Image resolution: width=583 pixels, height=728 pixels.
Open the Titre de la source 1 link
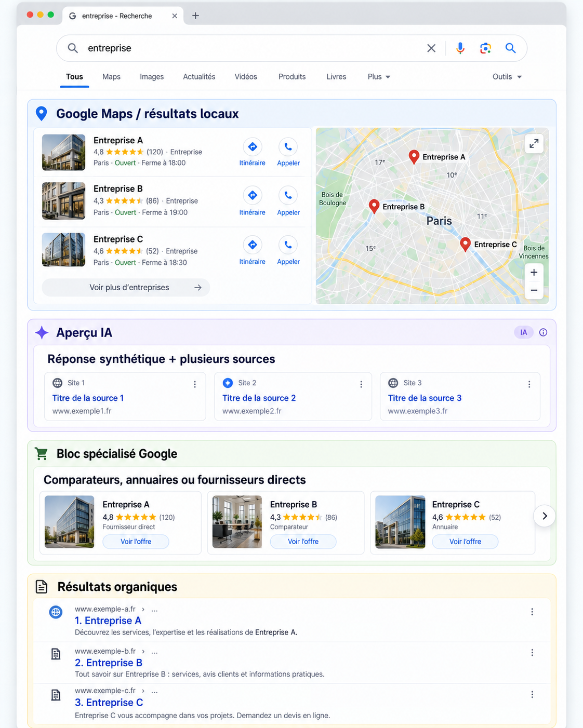pyautogui.click(x=88, y=398)
